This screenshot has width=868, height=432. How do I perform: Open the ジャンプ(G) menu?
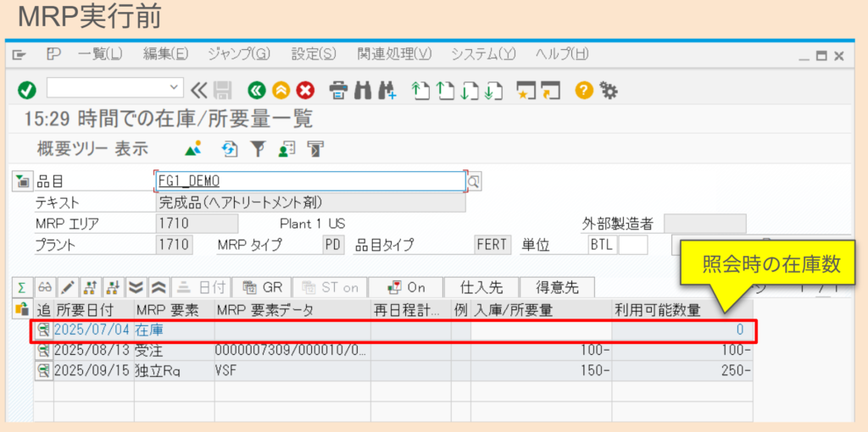coord(239,54)
